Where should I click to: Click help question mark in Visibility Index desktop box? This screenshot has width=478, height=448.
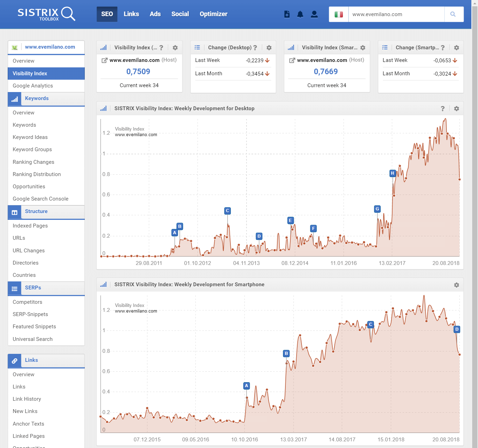click(161, 48)
